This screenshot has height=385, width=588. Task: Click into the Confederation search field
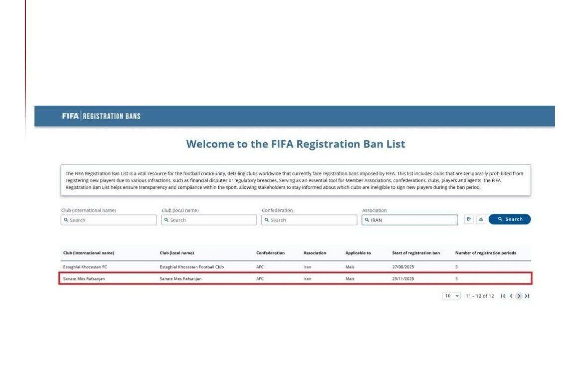[309, 220]
